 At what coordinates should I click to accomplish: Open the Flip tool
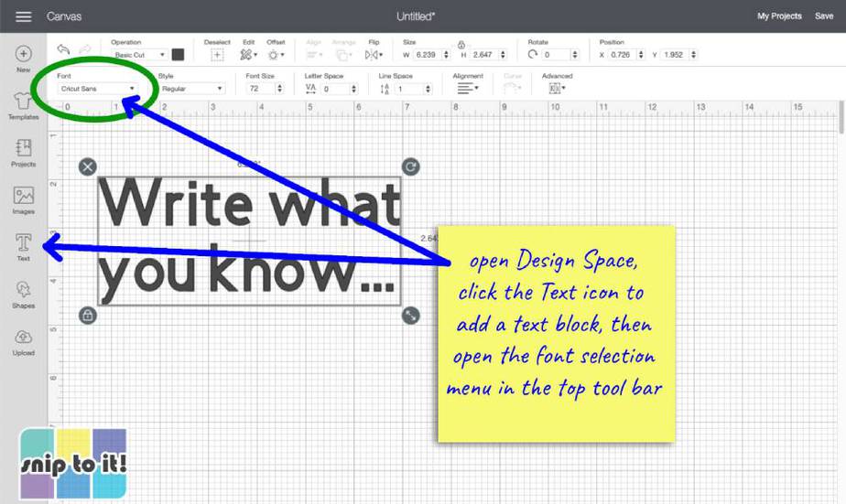374,55
